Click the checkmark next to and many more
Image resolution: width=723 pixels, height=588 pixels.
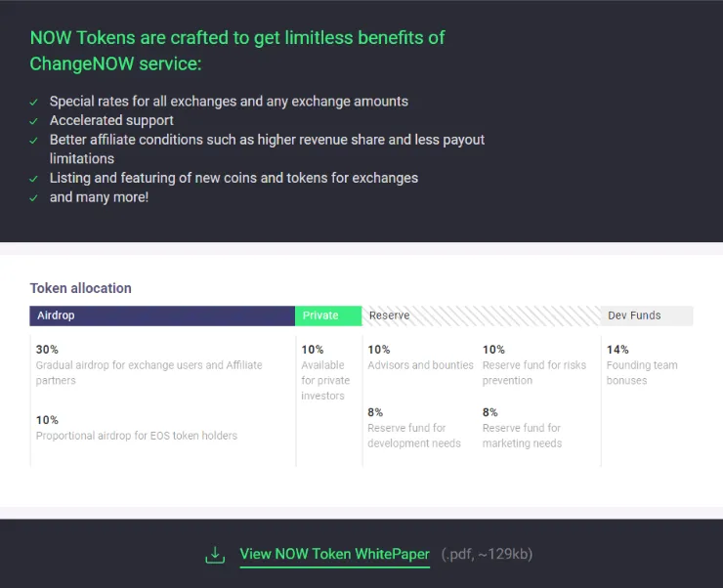click(x=33, y=198)
